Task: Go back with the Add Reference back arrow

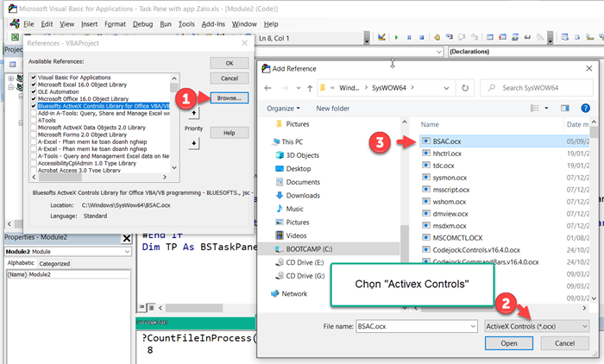Action: click(x=267, y=88)
